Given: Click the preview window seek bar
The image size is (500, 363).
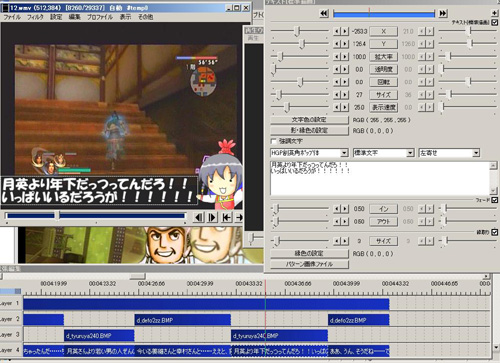Looking at the screenshot, I should tap(96, 216).
